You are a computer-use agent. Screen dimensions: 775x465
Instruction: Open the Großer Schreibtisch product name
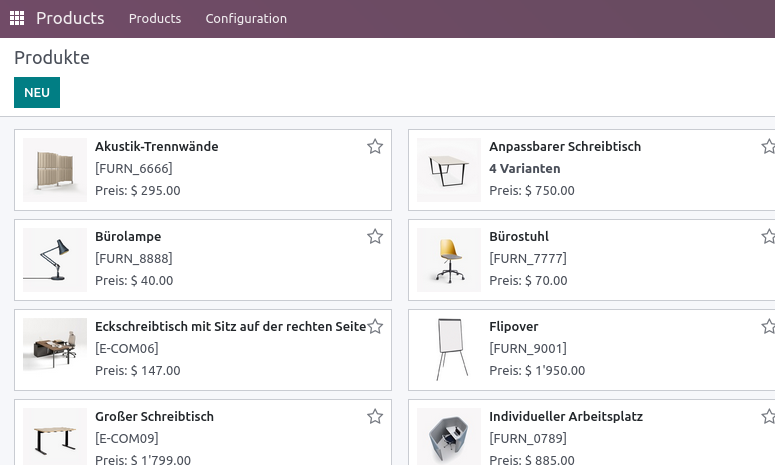click(155, 417)
